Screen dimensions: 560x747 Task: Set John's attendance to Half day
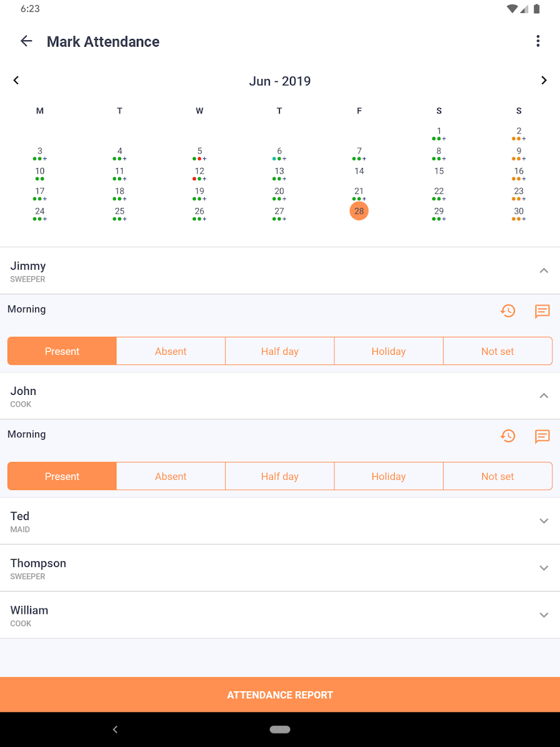(279, 476)
